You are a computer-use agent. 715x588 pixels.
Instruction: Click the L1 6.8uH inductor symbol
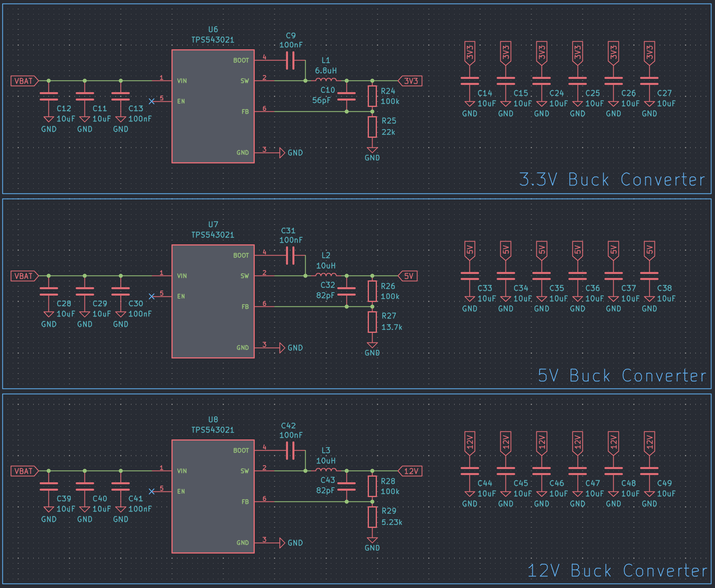click(x=326, y=80)
